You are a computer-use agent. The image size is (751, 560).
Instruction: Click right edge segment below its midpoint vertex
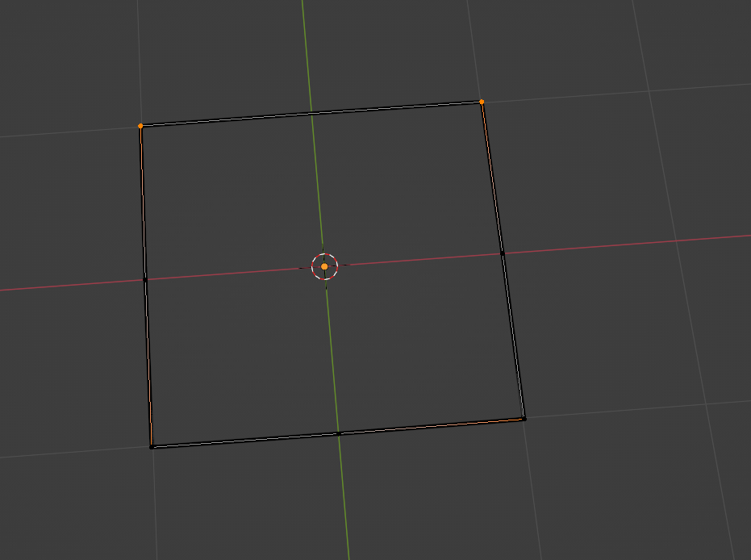pyautogui.click(x=513, y=336)
